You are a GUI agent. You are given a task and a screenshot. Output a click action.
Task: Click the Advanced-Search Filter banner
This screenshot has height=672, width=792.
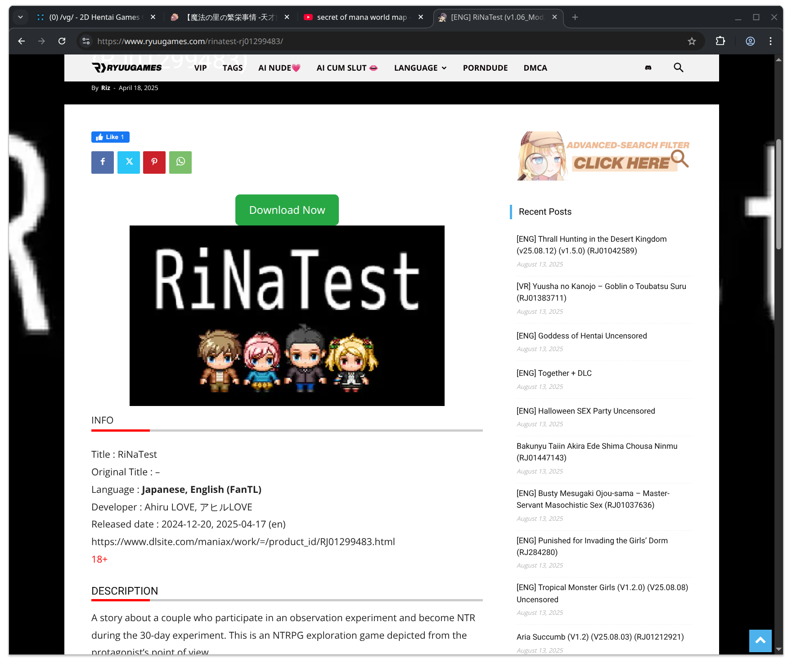tap(604, 156)
